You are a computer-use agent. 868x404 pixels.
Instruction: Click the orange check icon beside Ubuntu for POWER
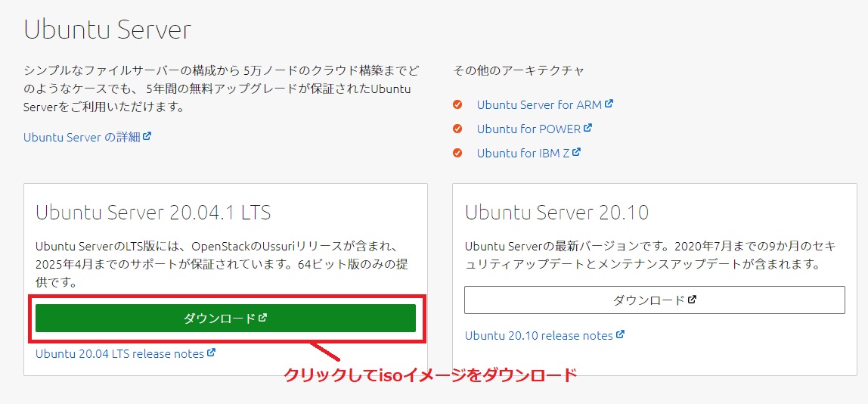tap(457, 129)
